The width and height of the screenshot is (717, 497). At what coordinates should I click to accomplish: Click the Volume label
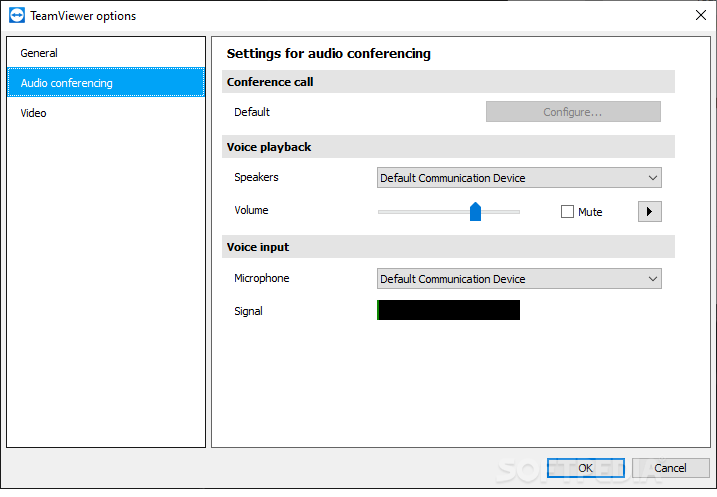(x=251, y=210)
